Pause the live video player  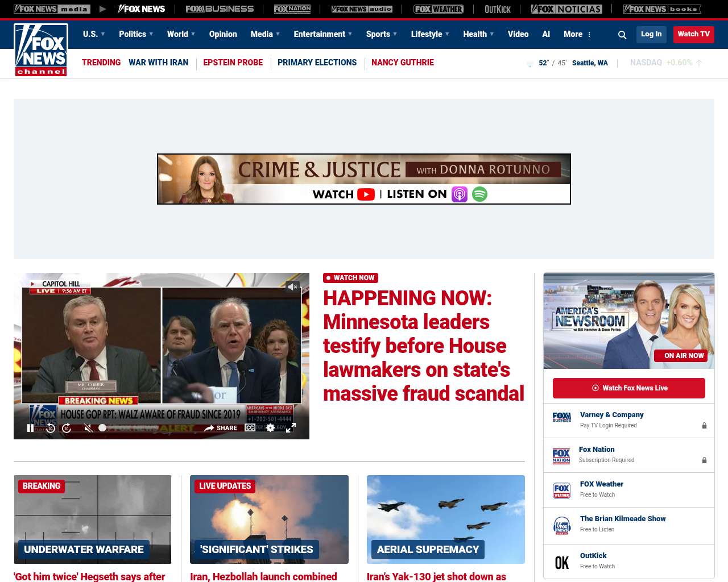point(30,428)
